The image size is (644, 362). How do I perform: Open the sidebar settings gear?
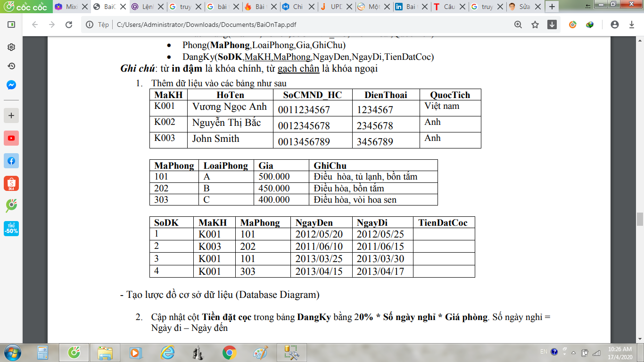[x=11, y=47]
